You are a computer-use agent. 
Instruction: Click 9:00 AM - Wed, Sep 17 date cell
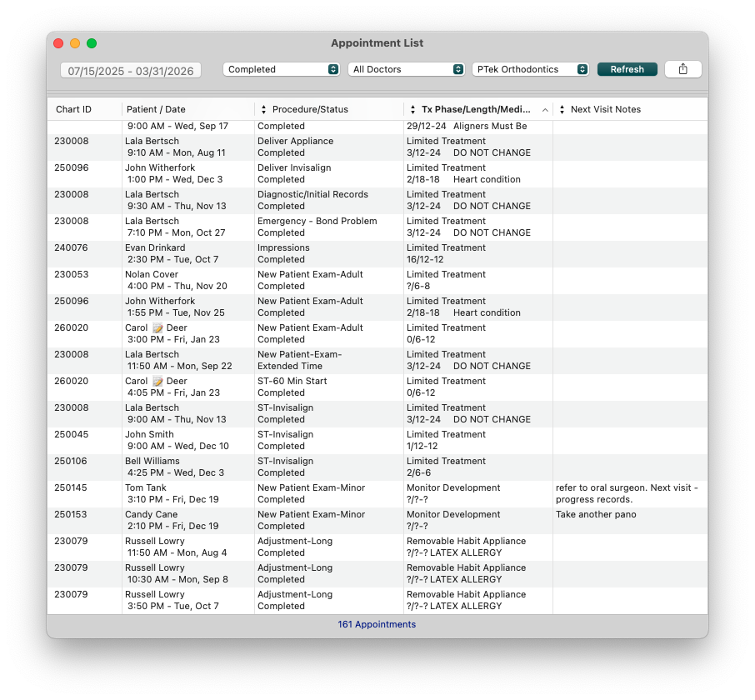tap(177, 126)
